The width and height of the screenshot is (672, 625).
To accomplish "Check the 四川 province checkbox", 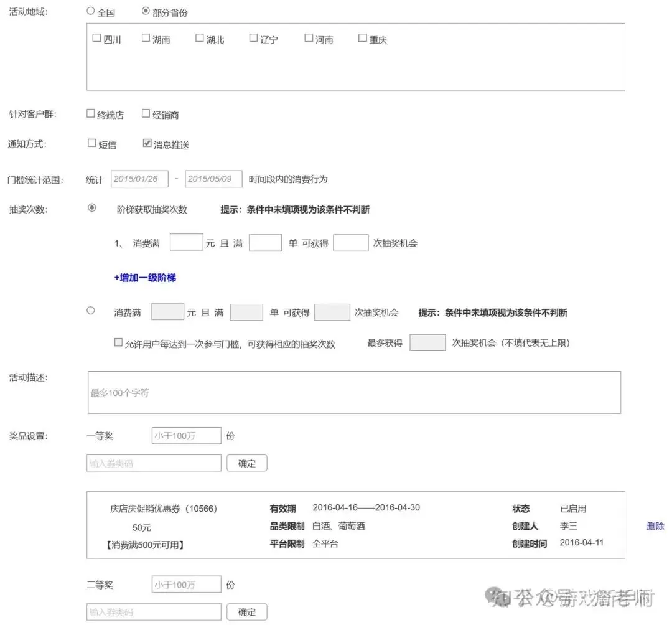I will (x=97, y=37).
